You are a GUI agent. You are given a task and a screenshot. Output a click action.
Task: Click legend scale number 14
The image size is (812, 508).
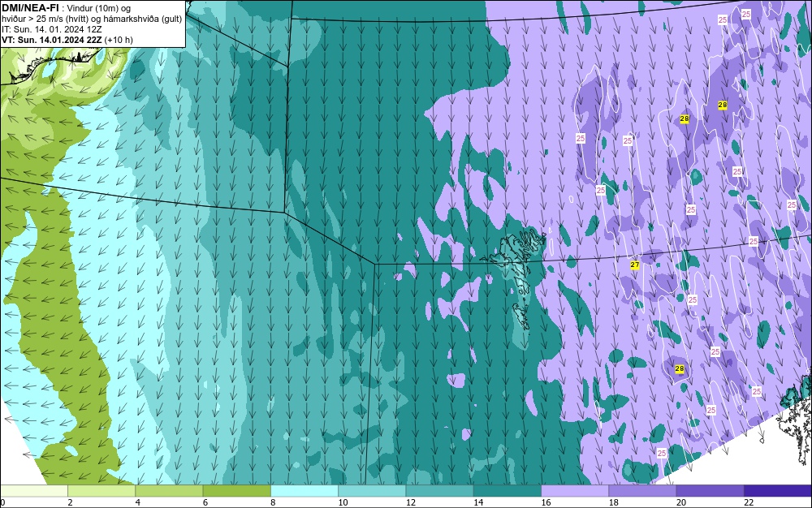point(478,502)
